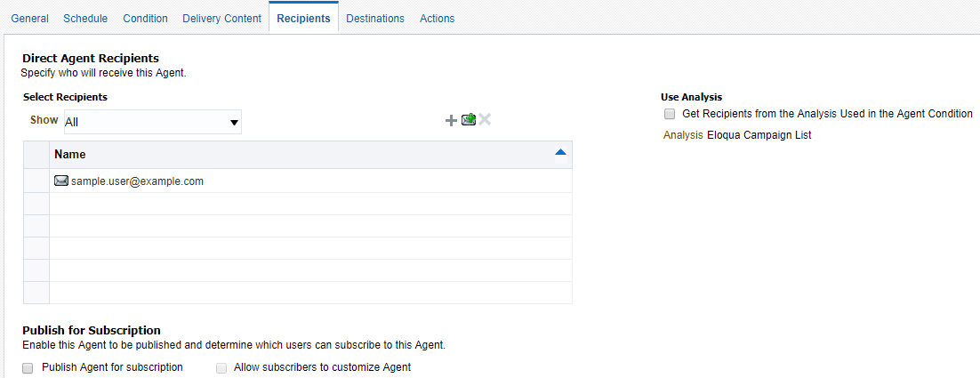This screenshot has height=378, width=980.
Task: Select the Delivery Content tab
Action: [221, 18]
